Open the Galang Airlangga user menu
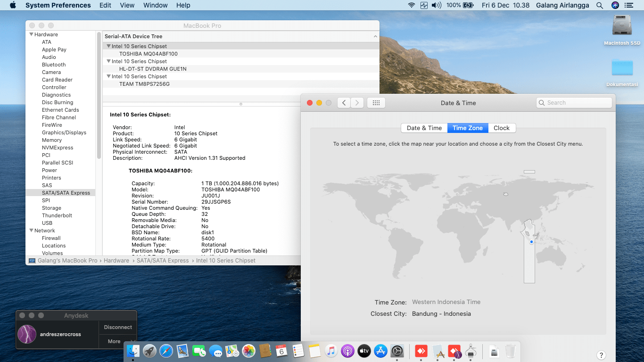 (x=562, y=5)
